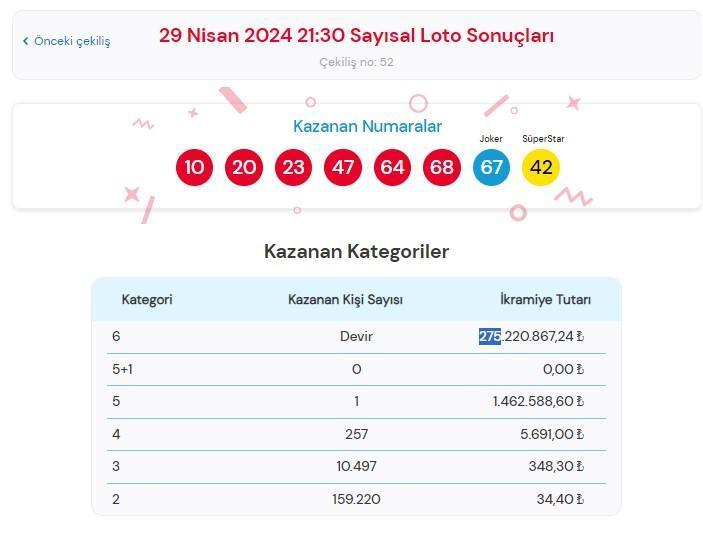
Task: Click the Kazanan Kişi Sayısı column header
Action: [345, 300]
